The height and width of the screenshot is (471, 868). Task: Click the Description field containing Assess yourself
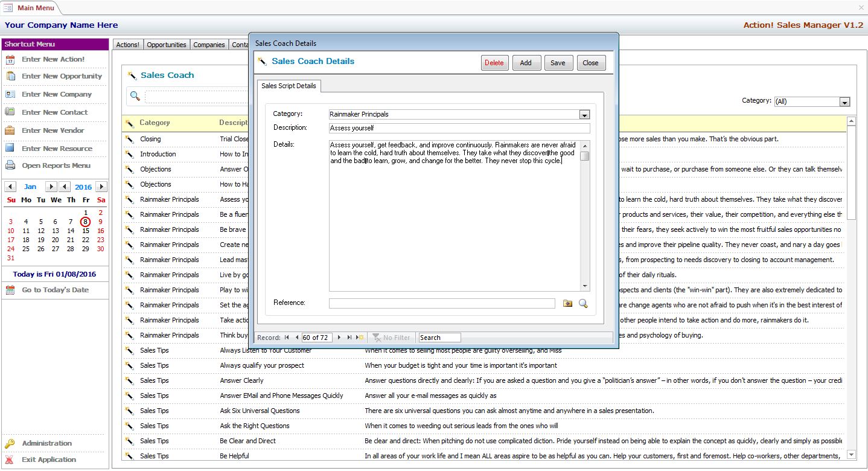click(459, 128)
